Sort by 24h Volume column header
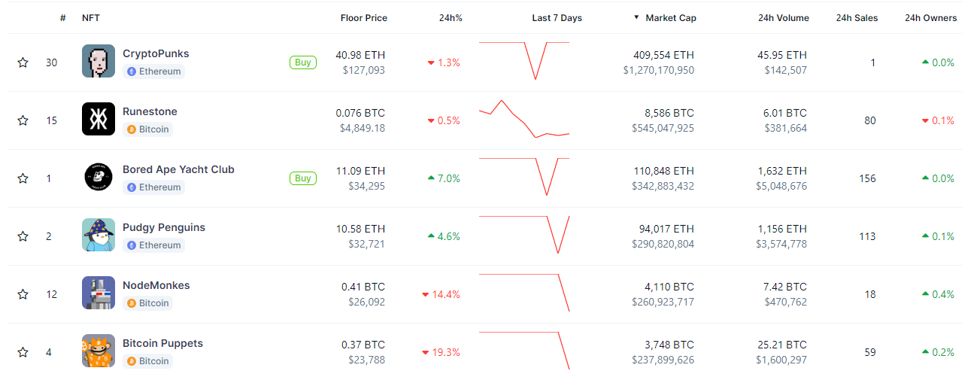This screenshot has height=377, width=980. 783,18
